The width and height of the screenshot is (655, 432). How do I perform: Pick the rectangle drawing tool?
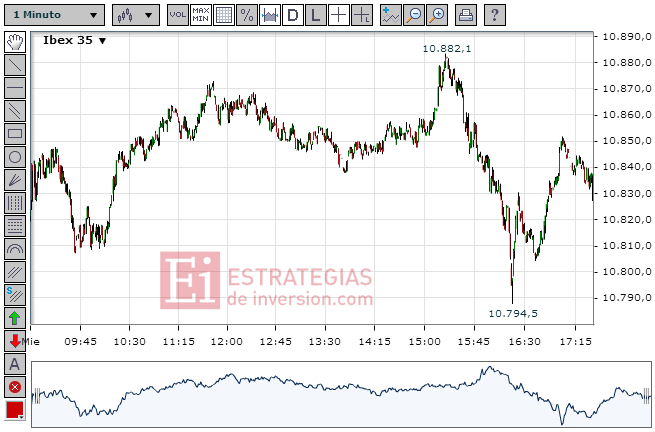[15, 134]
